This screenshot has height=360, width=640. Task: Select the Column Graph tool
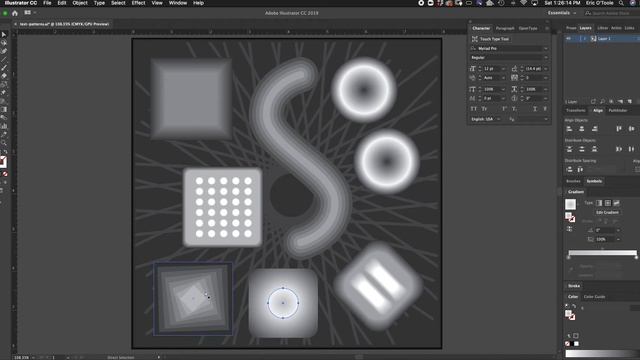tap(4, 126)
